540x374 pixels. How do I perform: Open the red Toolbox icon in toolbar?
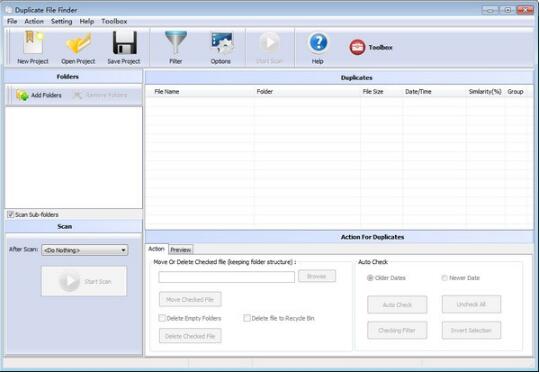tap(357, 47)
